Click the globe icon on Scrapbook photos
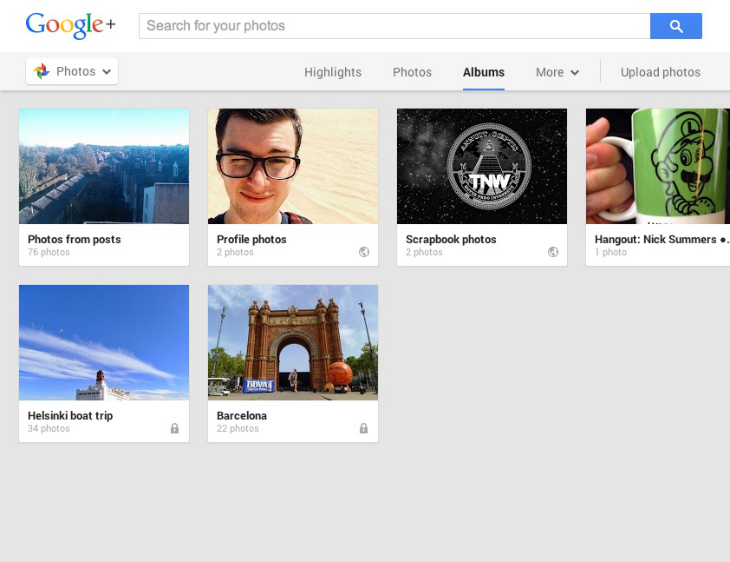The width and height of the screenshot is (730, 562). point(553,252)
